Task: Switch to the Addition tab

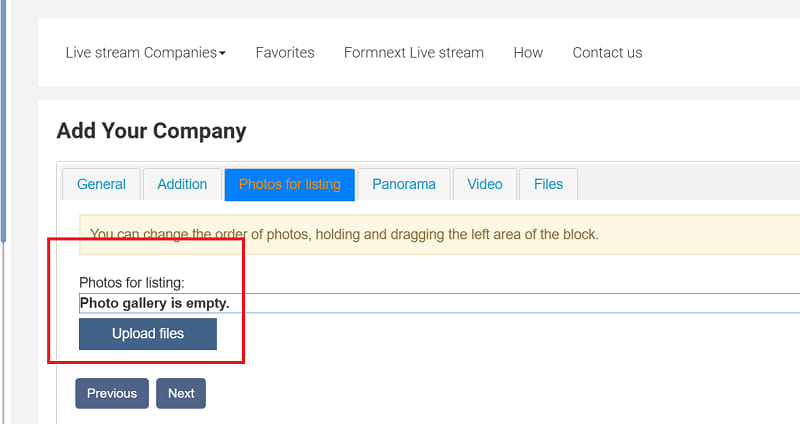Action: [182, 184]
